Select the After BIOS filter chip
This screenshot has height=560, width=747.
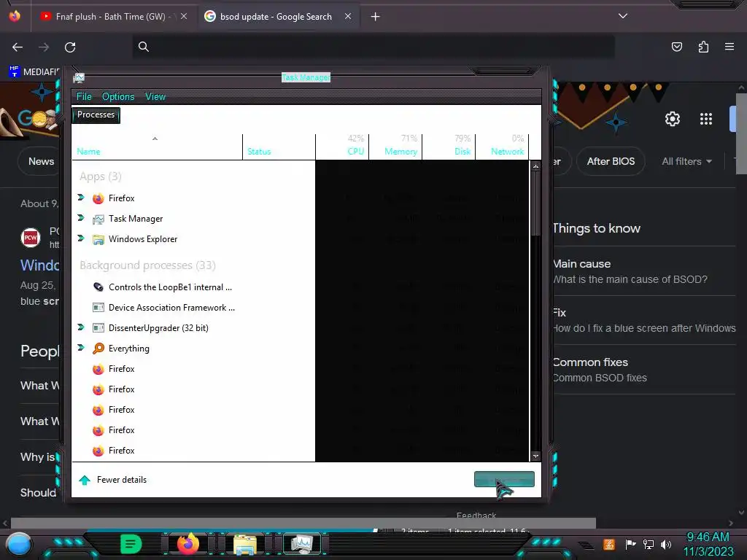[x=611, y=161]
